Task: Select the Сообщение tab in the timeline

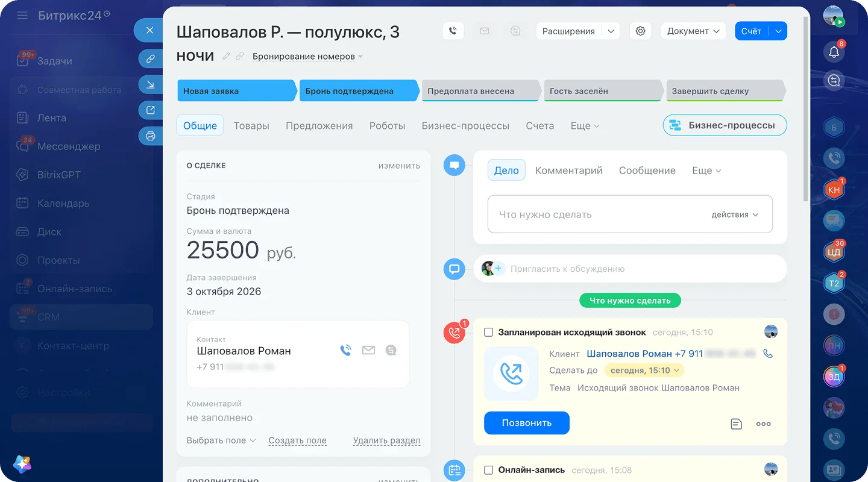Action: point(647,171)
